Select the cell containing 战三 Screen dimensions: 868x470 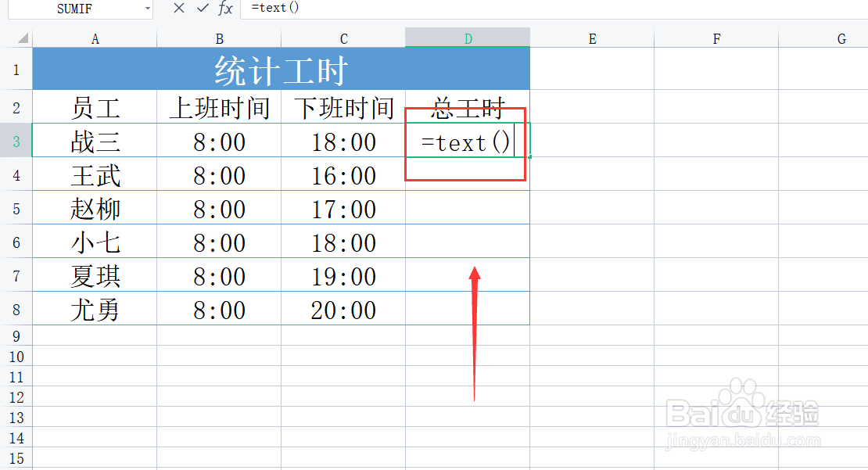pos(95,142)
